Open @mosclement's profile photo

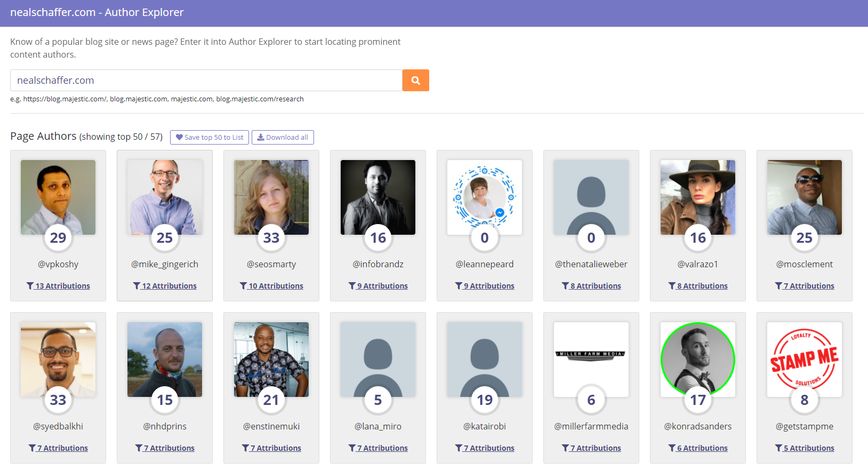pyautogui.click(x=805, y=197)
